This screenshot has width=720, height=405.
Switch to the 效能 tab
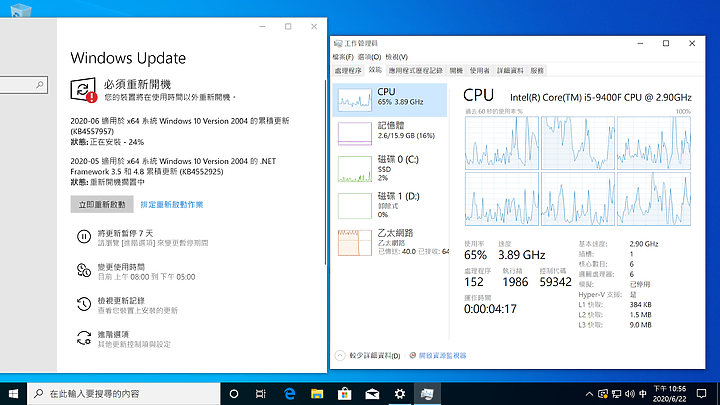coord(375,70)
